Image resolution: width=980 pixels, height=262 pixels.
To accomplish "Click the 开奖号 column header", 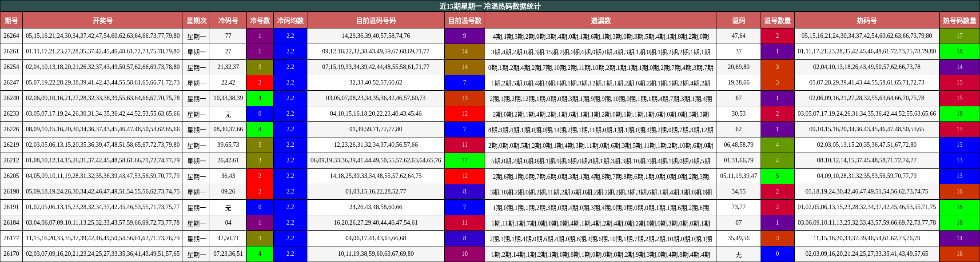I will click(103, 20).
